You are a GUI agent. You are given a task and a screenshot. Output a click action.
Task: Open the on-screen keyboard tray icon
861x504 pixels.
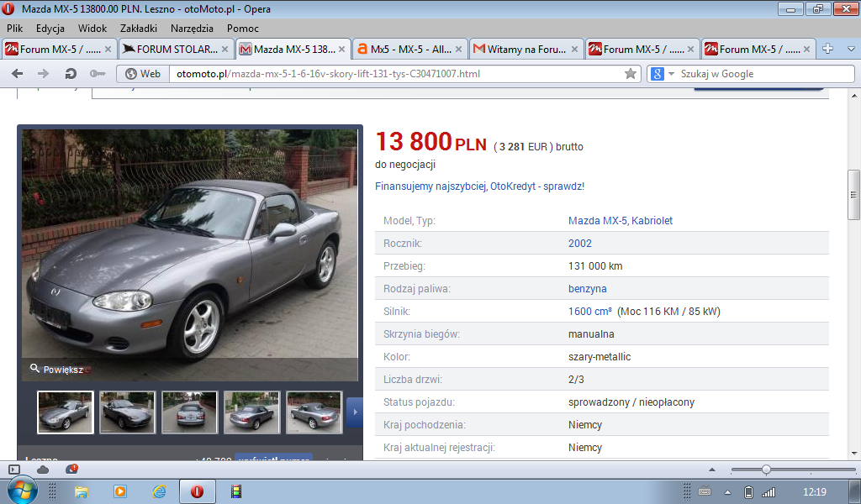[x=705, y=492]
